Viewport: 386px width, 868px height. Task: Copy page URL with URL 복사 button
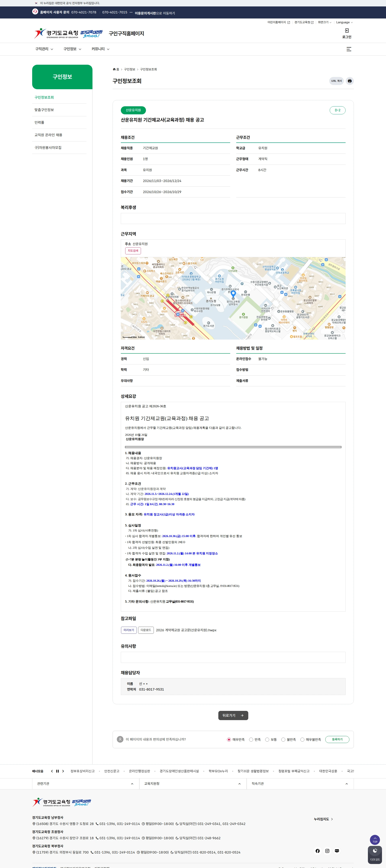coord(337,81)
